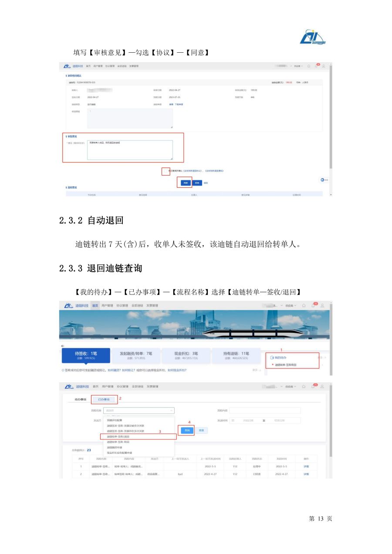Click the blue 同意 button

pos(186,183)
